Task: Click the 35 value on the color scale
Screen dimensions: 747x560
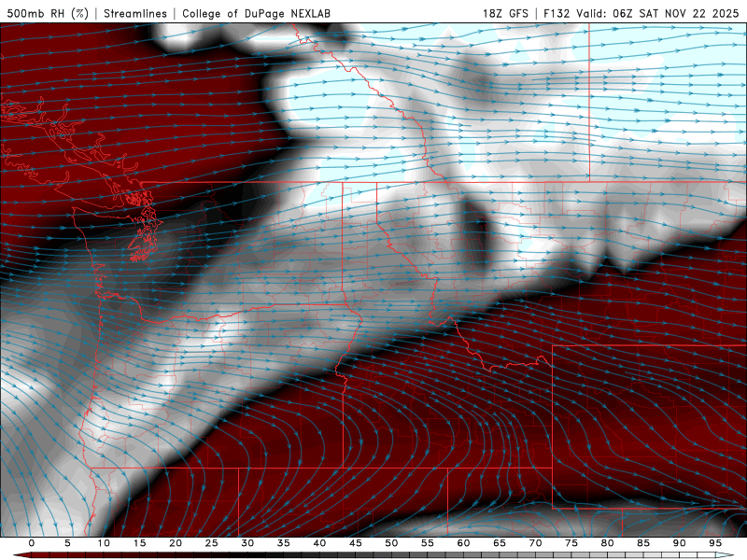Action: (284, 543)
